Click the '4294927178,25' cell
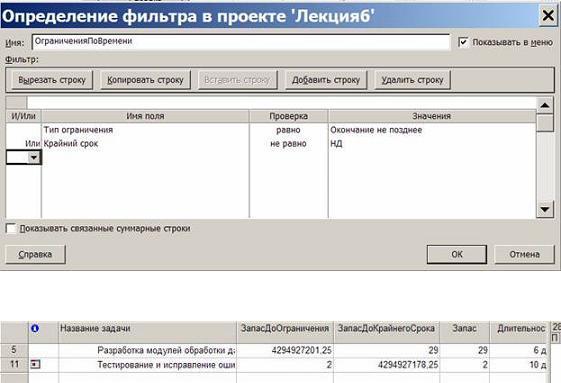Screen dimensions: 561x383 pos(386,365)
